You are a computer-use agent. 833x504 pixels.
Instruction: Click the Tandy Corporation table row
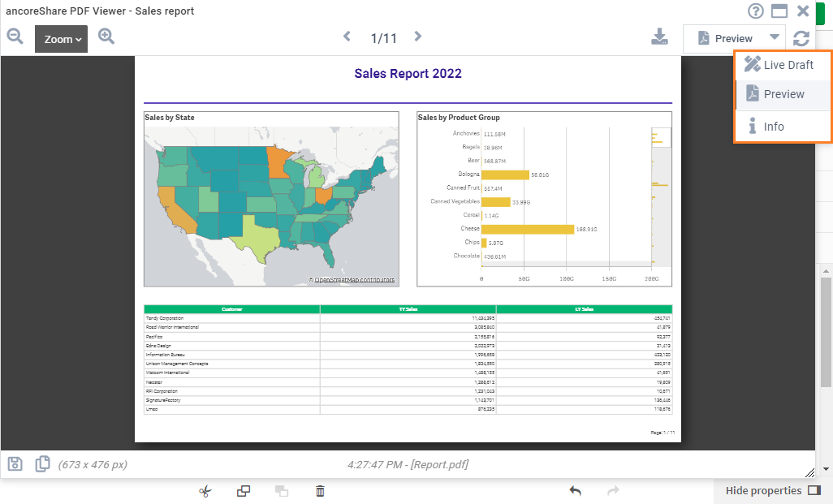point(408,318)
